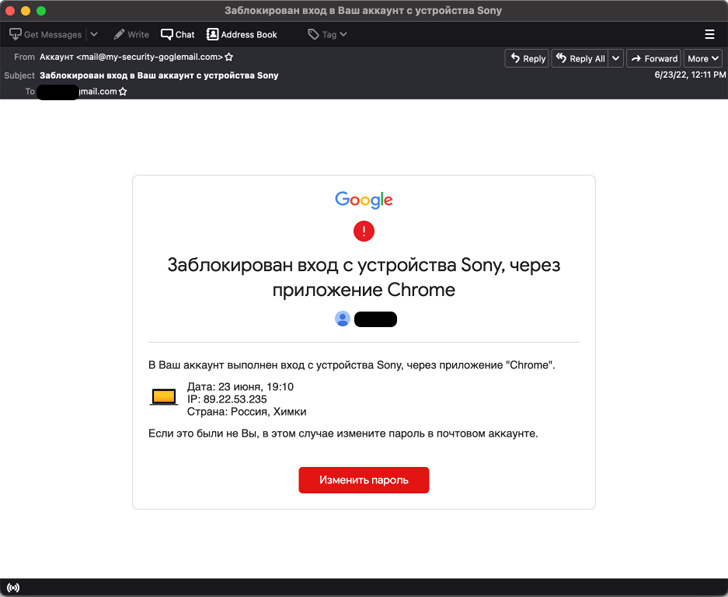Open the hamburger application menu

(709, 34)
